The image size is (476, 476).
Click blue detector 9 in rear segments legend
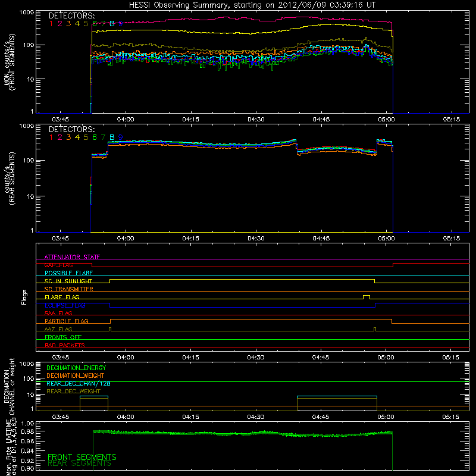click(120, 137)
